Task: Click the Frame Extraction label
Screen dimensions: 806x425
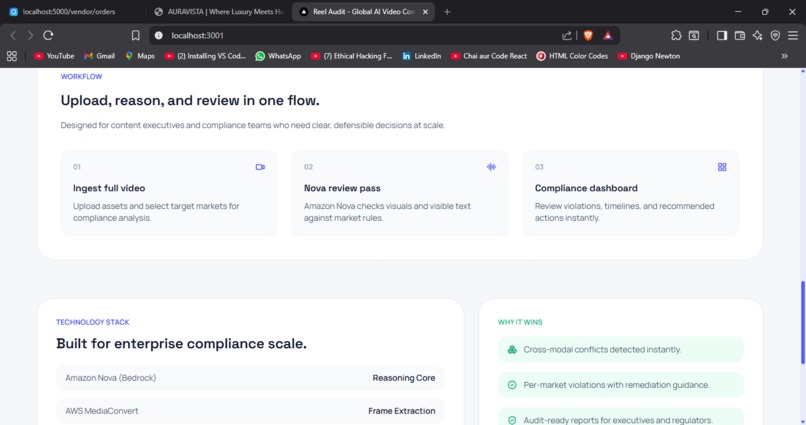Action: click(x=401, y=411)
